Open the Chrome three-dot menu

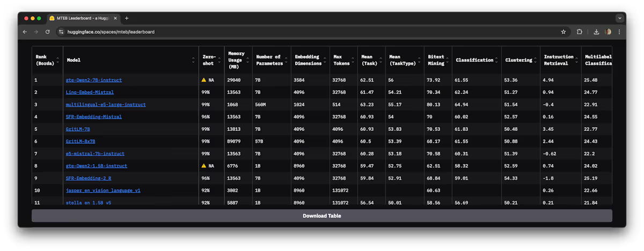[x=619, y=32]
